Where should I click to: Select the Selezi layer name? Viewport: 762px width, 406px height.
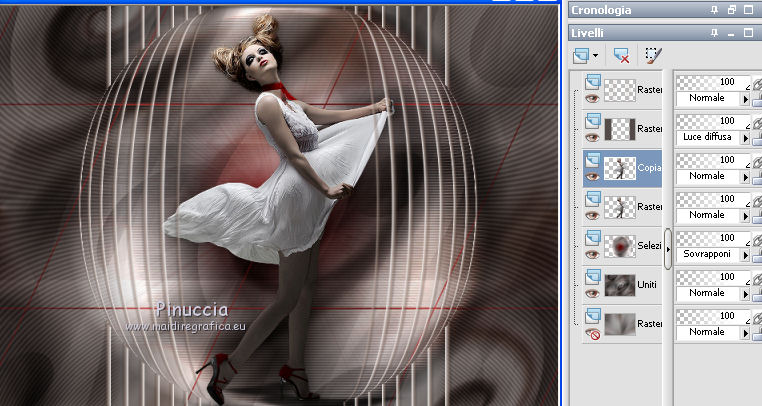pyautogui.click(x=648, y=246)
